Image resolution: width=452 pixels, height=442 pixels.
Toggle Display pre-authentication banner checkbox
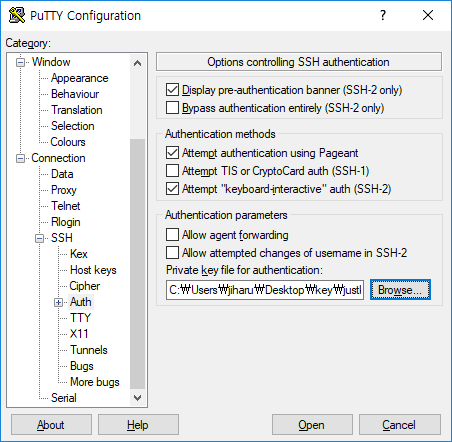pyautogui.click(x=172, y=90)
